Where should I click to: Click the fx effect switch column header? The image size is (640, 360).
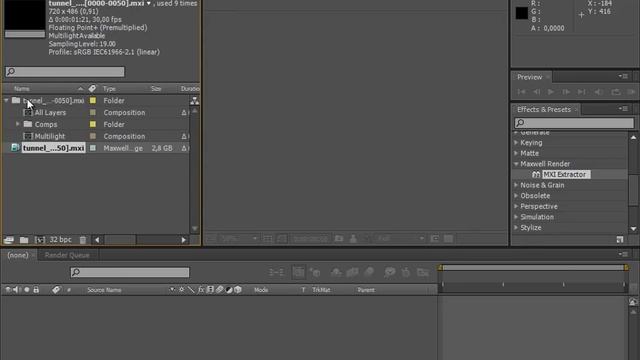click(201, 289)
